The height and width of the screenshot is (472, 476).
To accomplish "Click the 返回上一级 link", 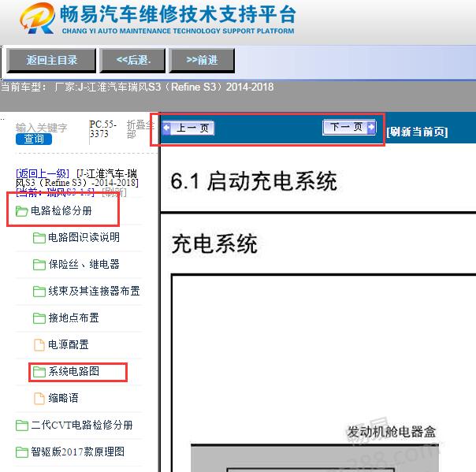I will 43,173.
